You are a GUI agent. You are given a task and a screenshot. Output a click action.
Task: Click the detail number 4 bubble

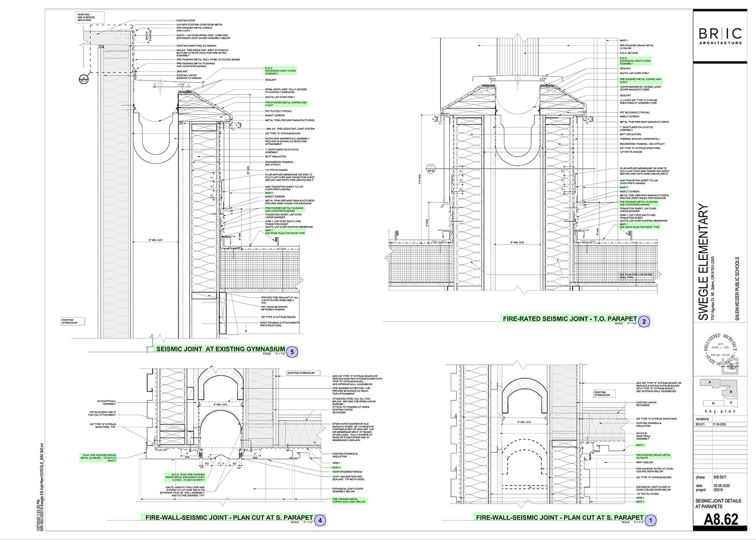(x=321, y=519)
